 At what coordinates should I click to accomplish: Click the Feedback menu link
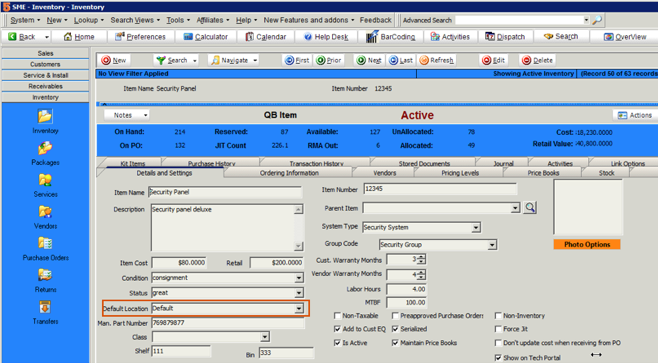375,20
